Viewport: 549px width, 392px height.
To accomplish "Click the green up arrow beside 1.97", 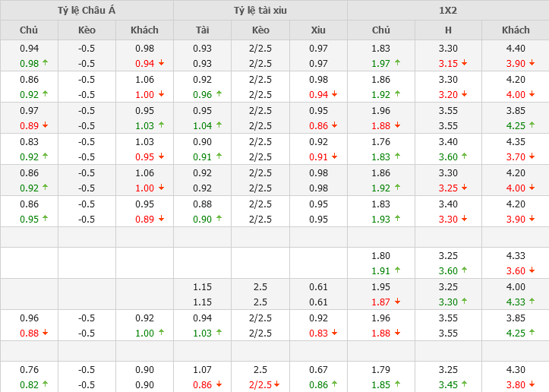I will coord(396,63).
